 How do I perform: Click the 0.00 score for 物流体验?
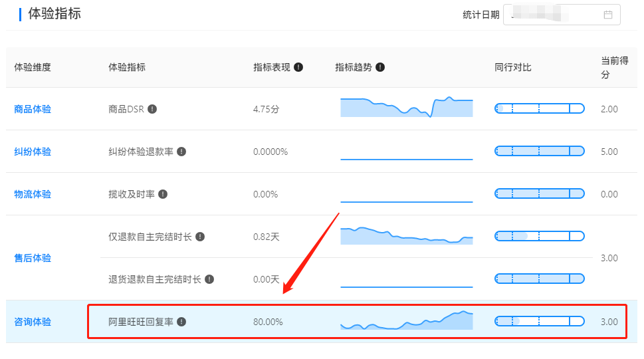(x=609, y=194)
